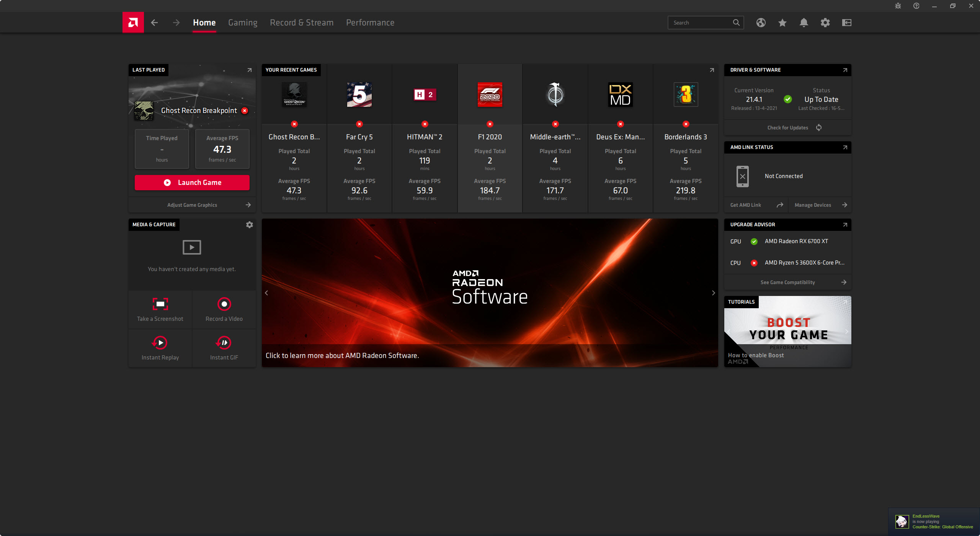The image size is (980, 536).
Task: Click the red X badge under Borderlands 3
Action: (686, 124)
